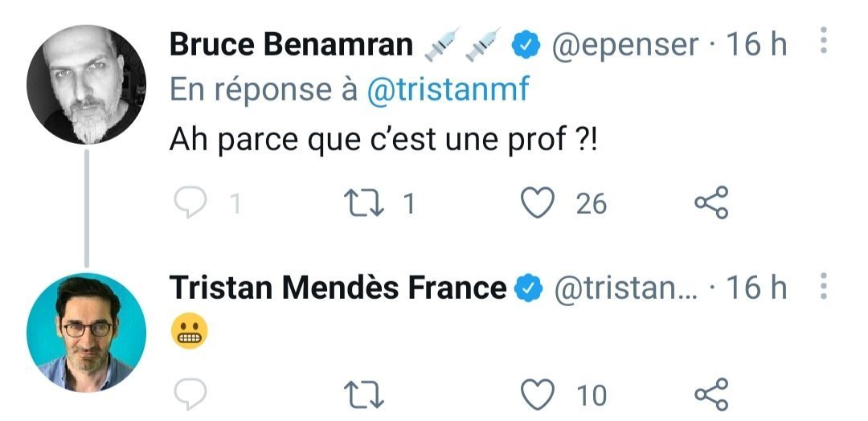This screenshot has width=868, height=421.
Task: Click the @epenser handle
Action: pyautogui.click(x=624, y=46)
